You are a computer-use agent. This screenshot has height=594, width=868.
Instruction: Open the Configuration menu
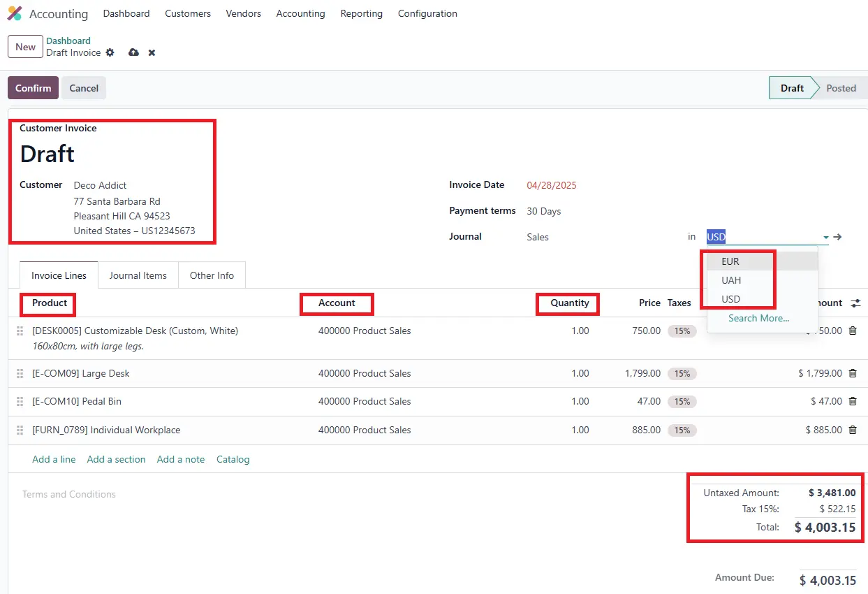[427, 13]
